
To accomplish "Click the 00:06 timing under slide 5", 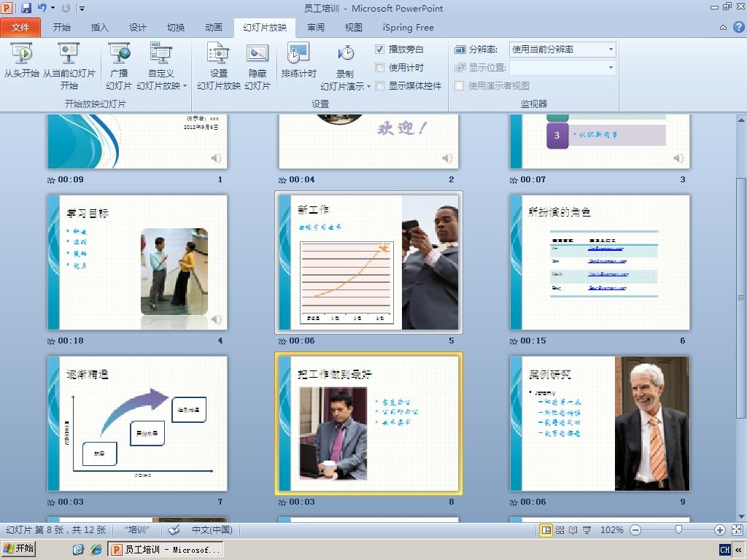I will 301,341.
